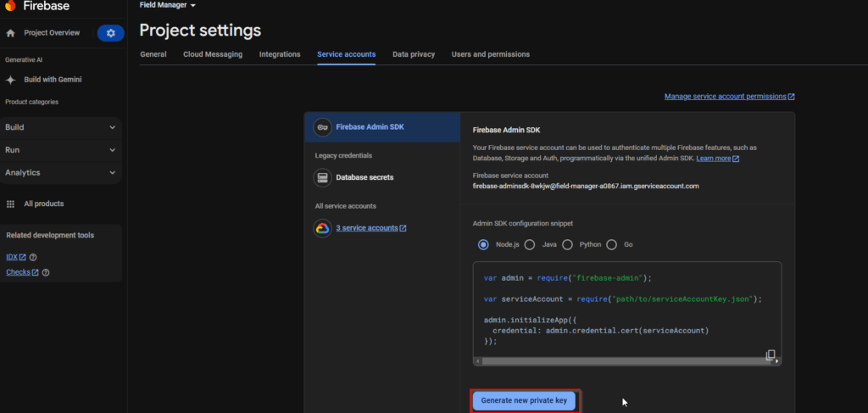The width and height of the screenshot is (868, 413).
Task: Open the Learn more link
Action: 717,159
